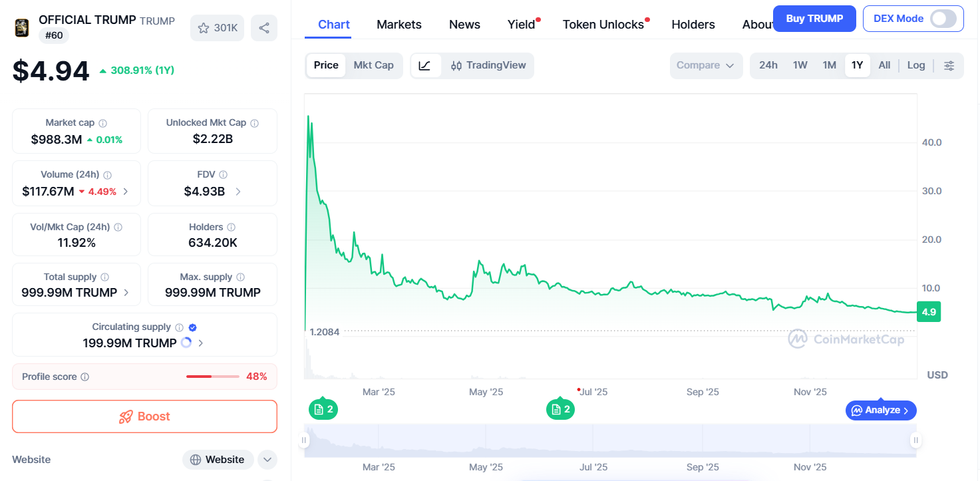Add TRUMP to watchlist via star button

coord(218,28)
